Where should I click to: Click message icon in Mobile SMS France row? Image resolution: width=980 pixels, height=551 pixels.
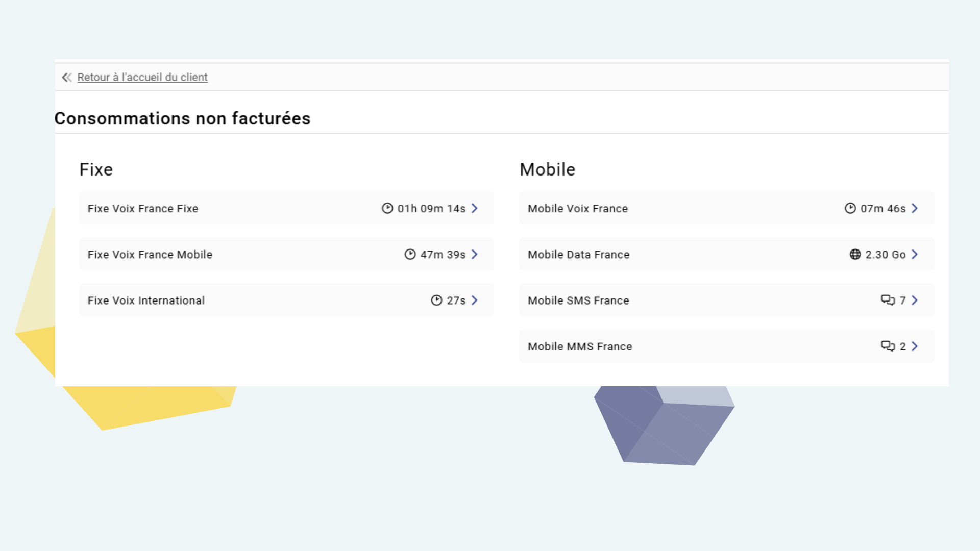(x=888, y=300)
